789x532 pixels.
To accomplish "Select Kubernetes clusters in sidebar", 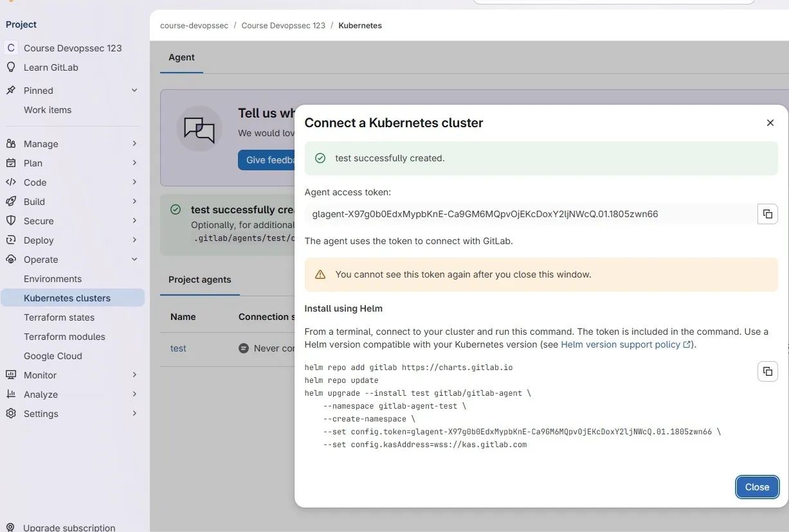I will [72, 298].
